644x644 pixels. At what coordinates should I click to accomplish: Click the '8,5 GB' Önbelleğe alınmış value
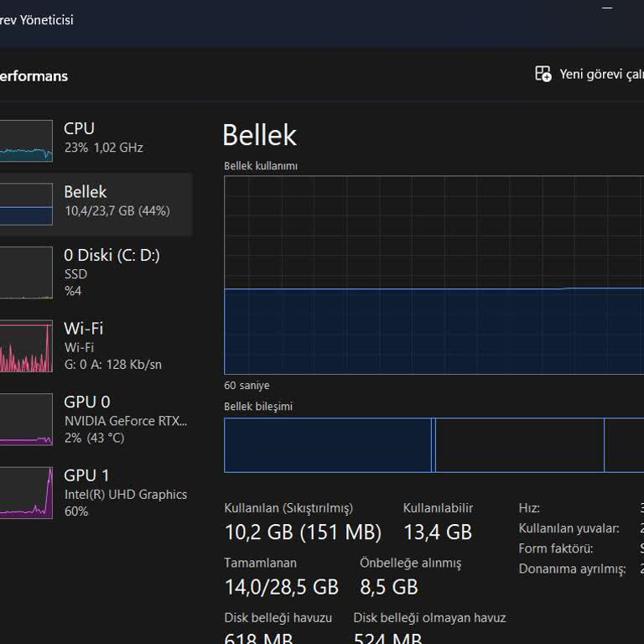tap(388, 587)
